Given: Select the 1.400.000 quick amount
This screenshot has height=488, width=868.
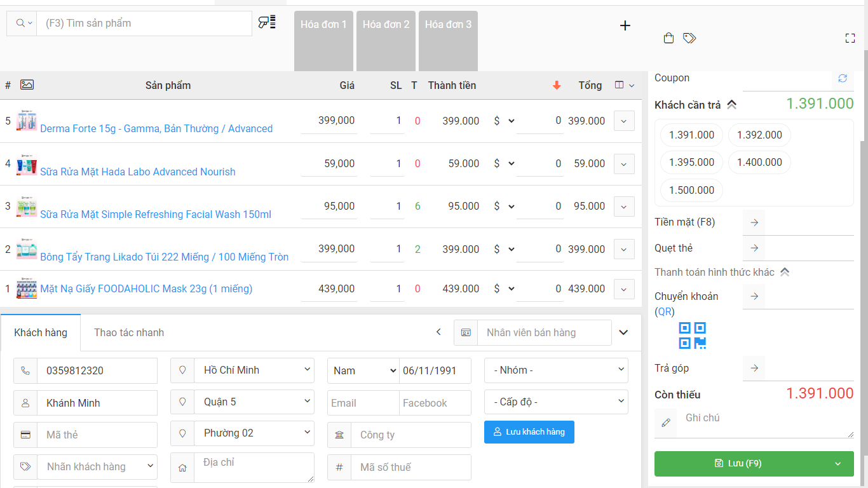Looking at the screenshot, I should point(759,162).
